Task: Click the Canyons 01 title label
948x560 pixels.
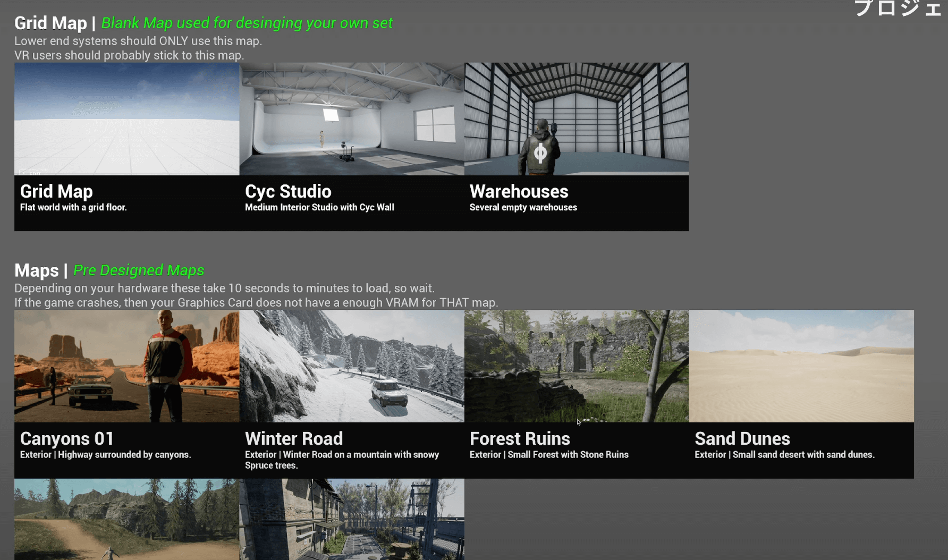Action: tap(67, 439)
